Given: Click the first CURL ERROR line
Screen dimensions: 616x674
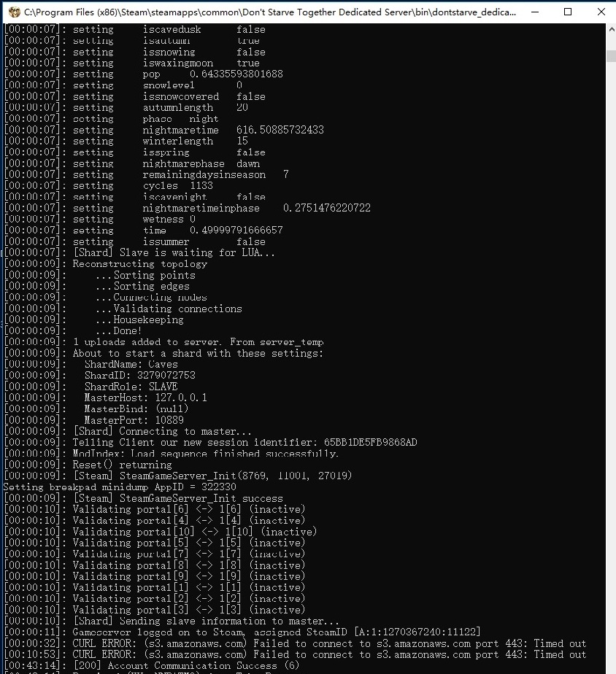Looking at the screenshot, I should 328,643.
